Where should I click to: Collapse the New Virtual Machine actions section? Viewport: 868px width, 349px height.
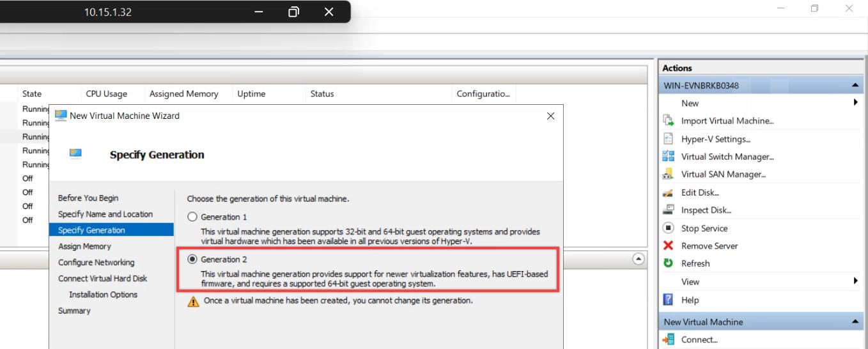tap(855, 322)
